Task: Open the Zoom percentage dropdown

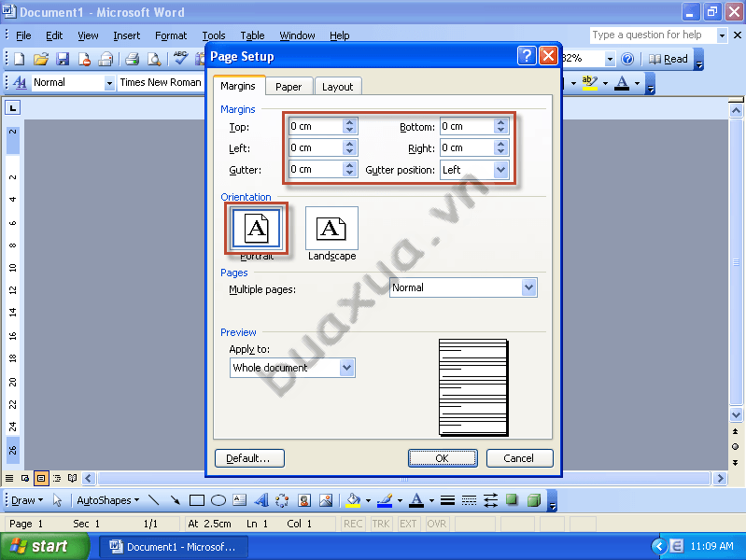Action: (x=610, y=59)
